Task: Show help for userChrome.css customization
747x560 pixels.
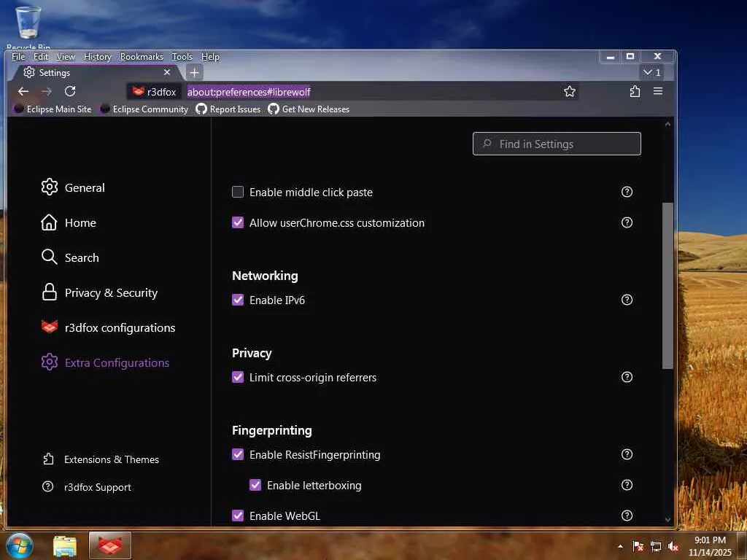Action: pos(627,222)
